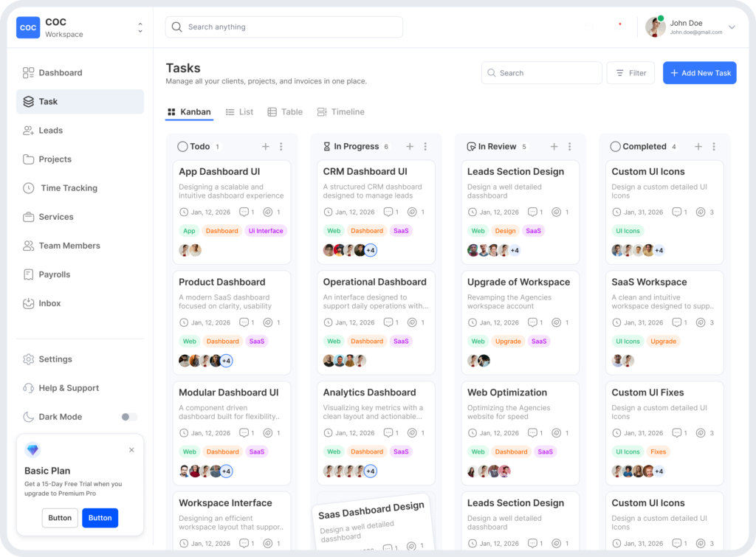Open Help & Support headset icon
The width and height of the screenshot is (756, 557).
coord(28,388)
